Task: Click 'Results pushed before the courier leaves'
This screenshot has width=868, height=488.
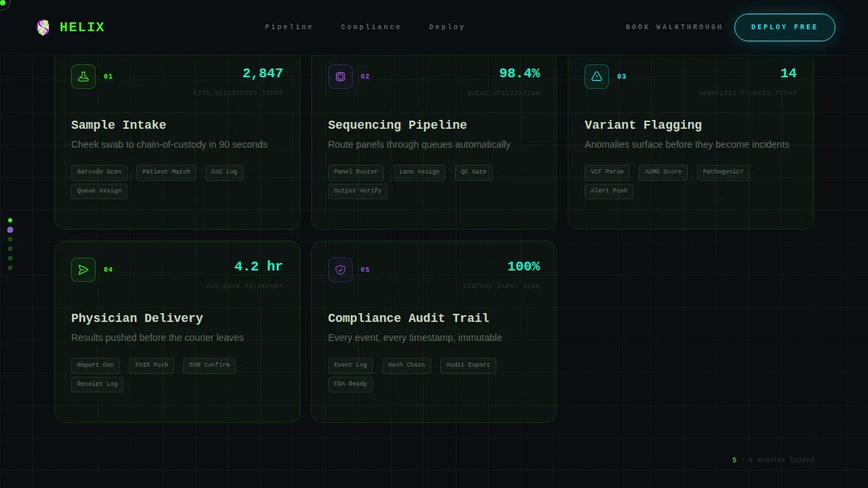Action: [157, 338]
